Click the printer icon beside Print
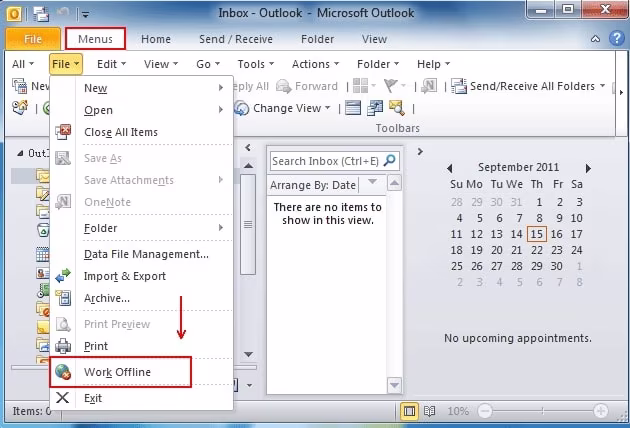 coord(63,346)
